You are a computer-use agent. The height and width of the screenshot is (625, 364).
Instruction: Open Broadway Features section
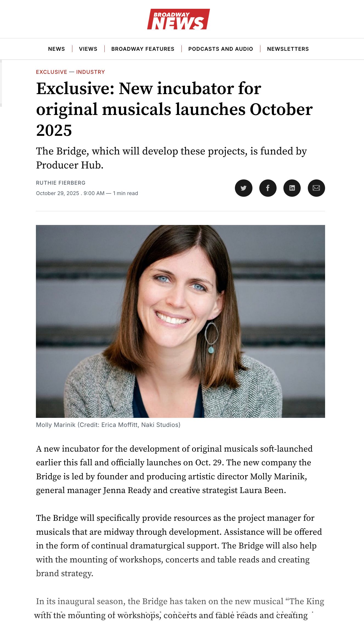pos(143,49)
